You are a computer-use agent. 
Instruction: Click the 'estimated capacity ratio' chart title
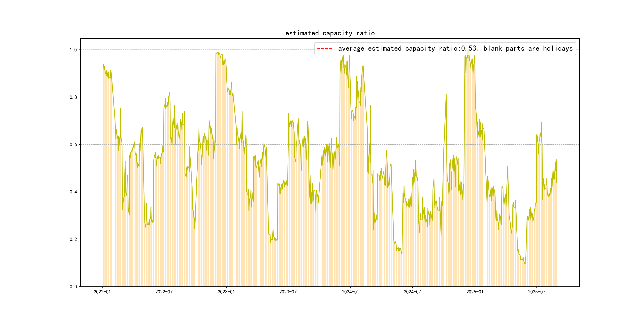[x=330, y=33]
